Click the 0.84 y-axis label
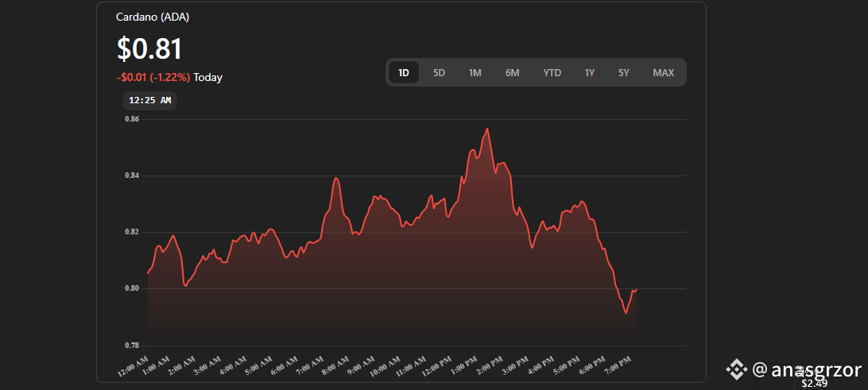 pyautogui.click(x=131, y=176)
